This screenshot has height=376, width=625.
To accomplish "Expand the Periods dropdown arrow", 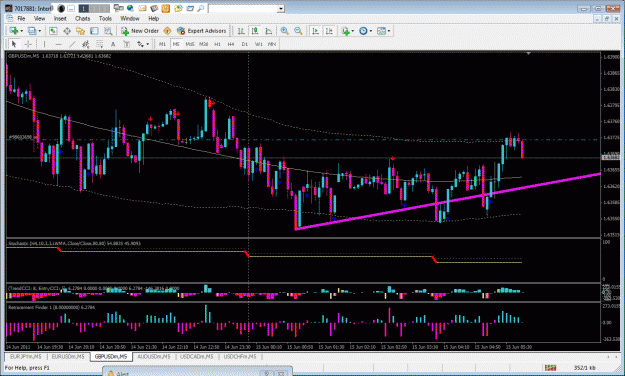I will (370, 31).
